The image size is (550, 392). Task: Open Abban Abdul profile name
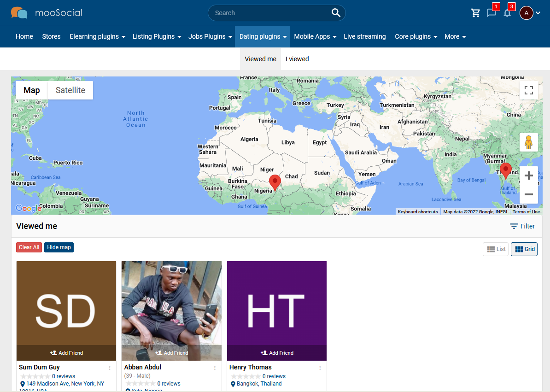click(143, 367)
